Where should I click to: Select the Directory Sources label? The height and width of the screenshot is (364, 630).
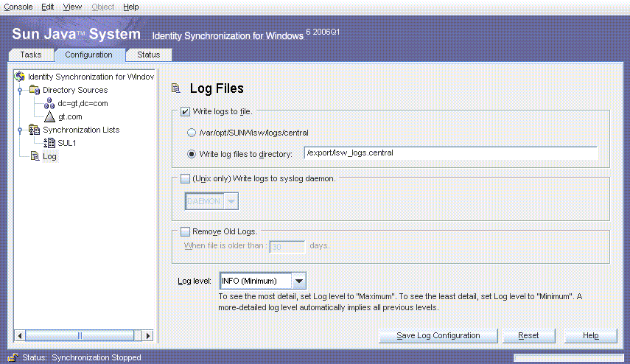(x=76, y=90)
